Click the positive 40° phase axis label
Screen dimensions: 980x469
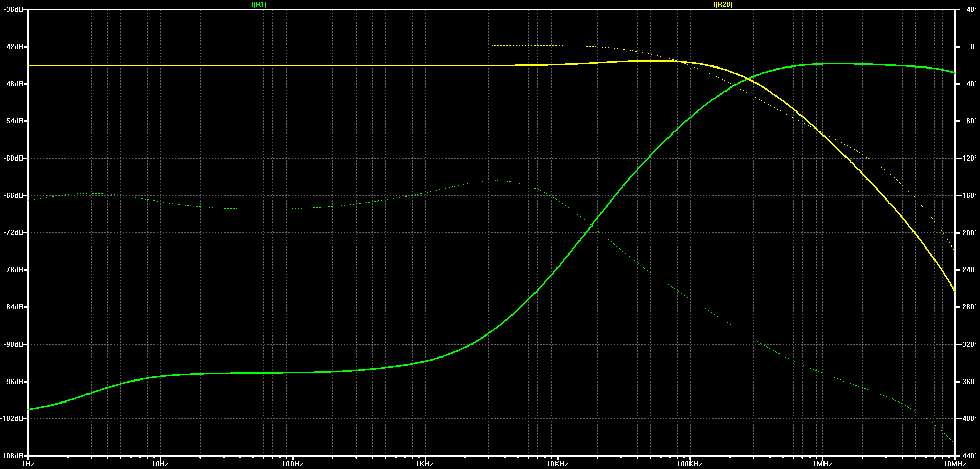[x=971, y=9]
